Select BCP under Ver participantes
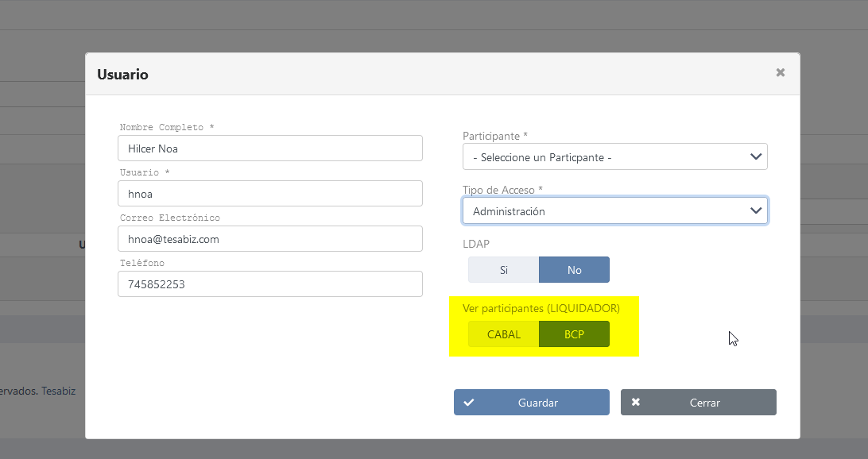Image resolution: width=868 pixels, height=459 pixels. pos(574,334)
